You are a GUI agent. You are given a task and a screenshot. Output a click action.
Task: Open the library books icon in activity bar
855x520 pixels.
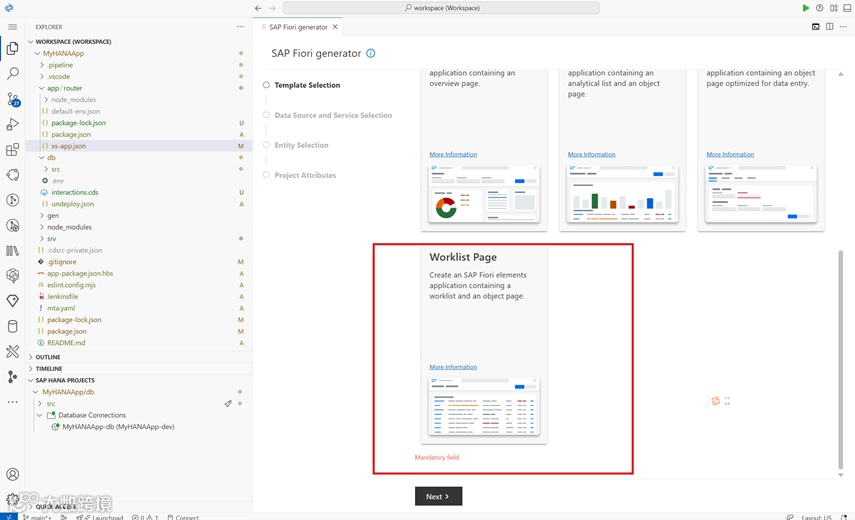click(x=13, y=251)
